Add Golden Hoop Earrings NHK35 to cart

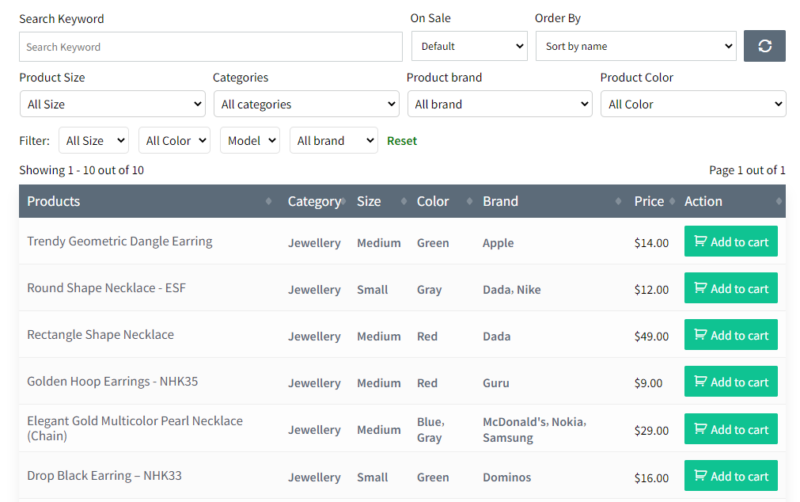[731, 382]
